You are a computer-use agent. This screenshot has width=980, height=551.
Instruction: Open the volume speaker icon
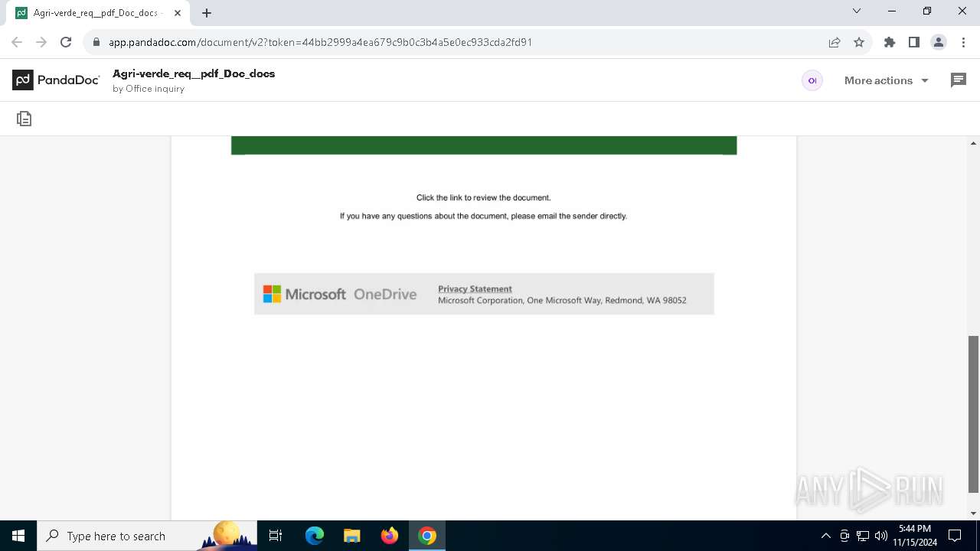(880, 536)
